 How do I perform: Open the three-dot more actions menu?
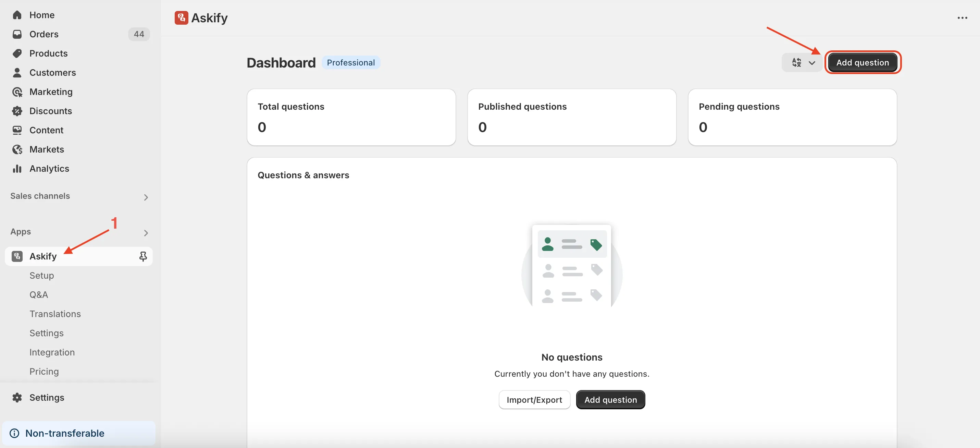pyautogui.click(x=962, y=17)
